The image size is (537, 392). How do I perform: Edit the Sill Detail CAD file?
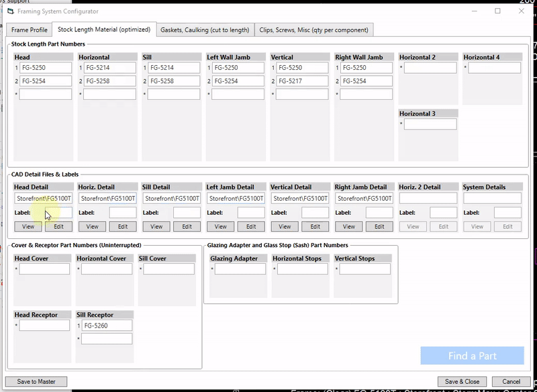pyautogui.click(x=187, y=226)
